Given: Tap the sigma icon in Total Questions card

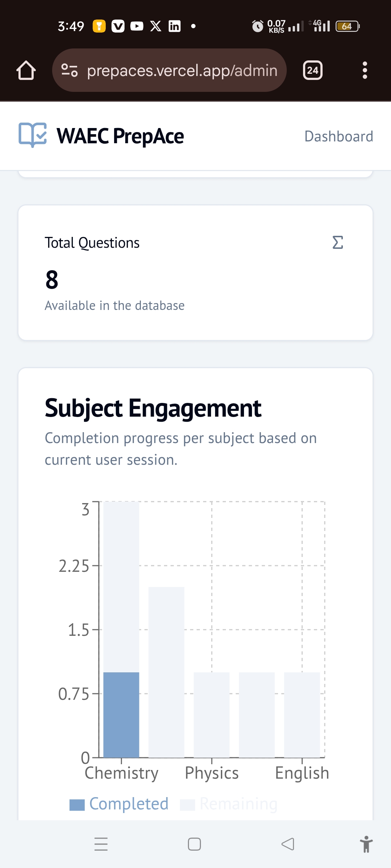Looking at the screenshot, I should [x=337, y=242].
